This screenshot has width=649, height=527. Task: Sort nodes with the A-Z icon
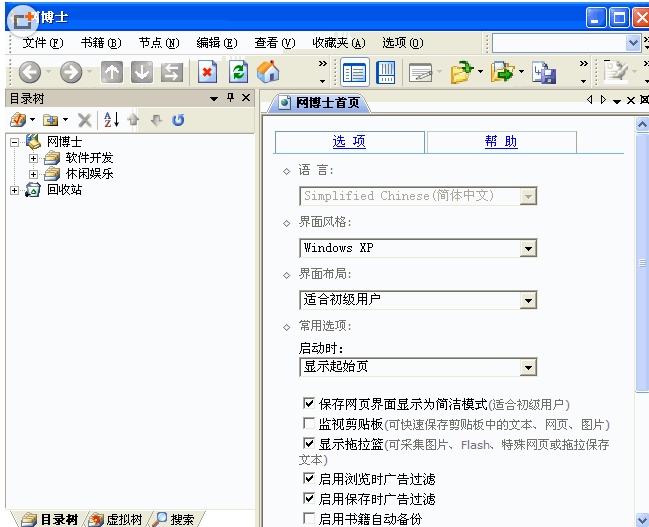point(112,120)
